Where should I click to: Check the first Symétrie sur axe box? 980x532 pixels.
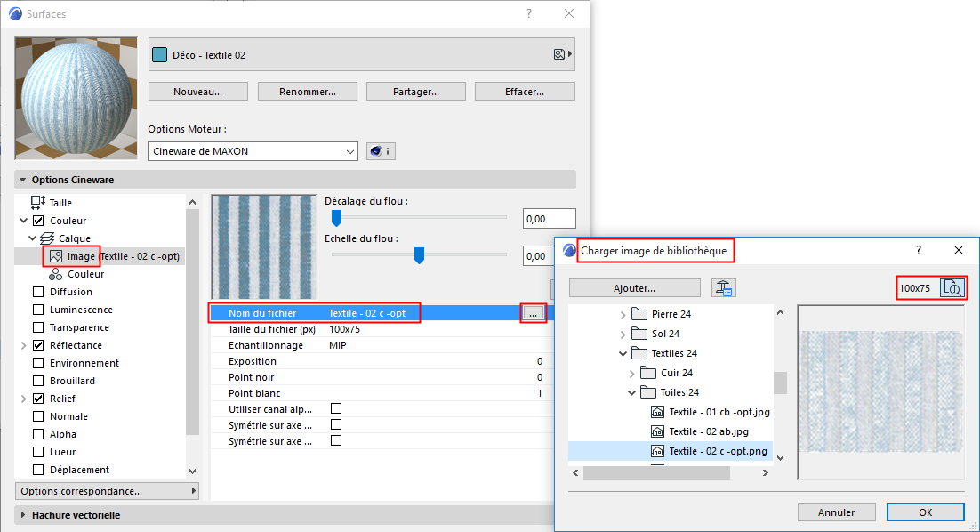tap(336, 424)
